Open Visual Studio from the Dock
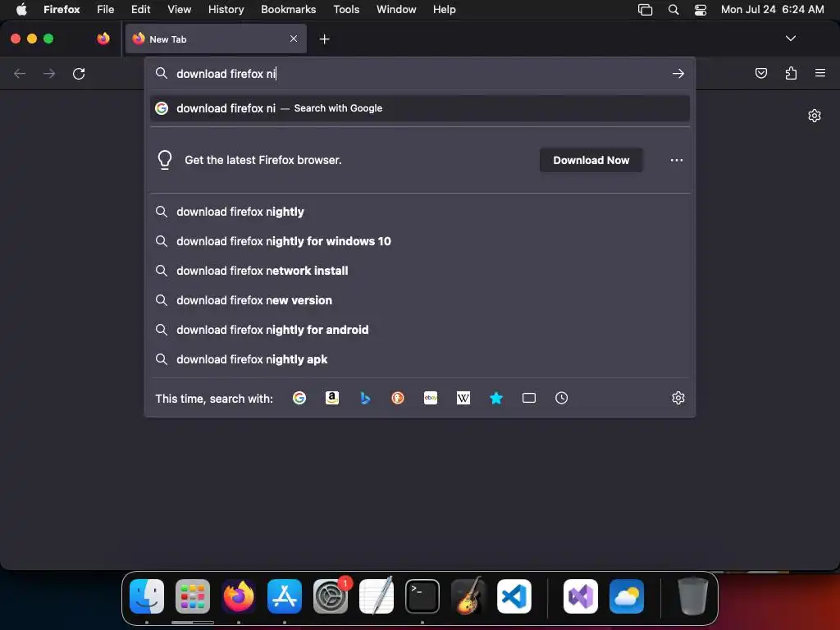This screenshot has width=840, height=630. coord(581,596)
